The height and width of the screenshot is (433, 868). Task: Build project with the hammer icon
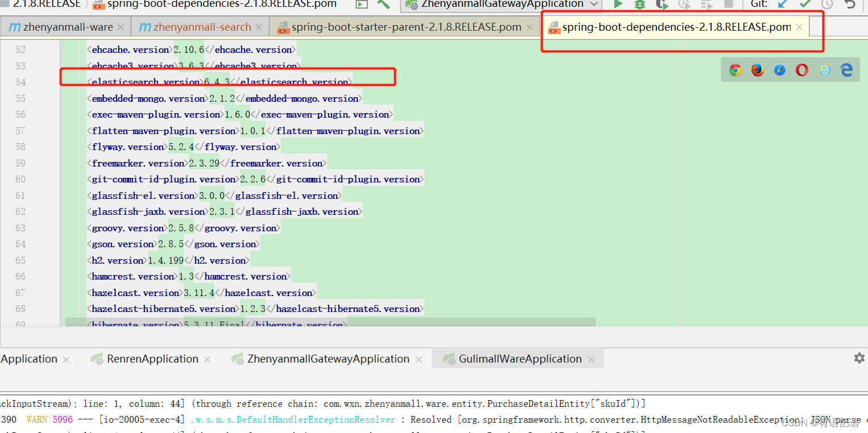[x=383, y=4]
